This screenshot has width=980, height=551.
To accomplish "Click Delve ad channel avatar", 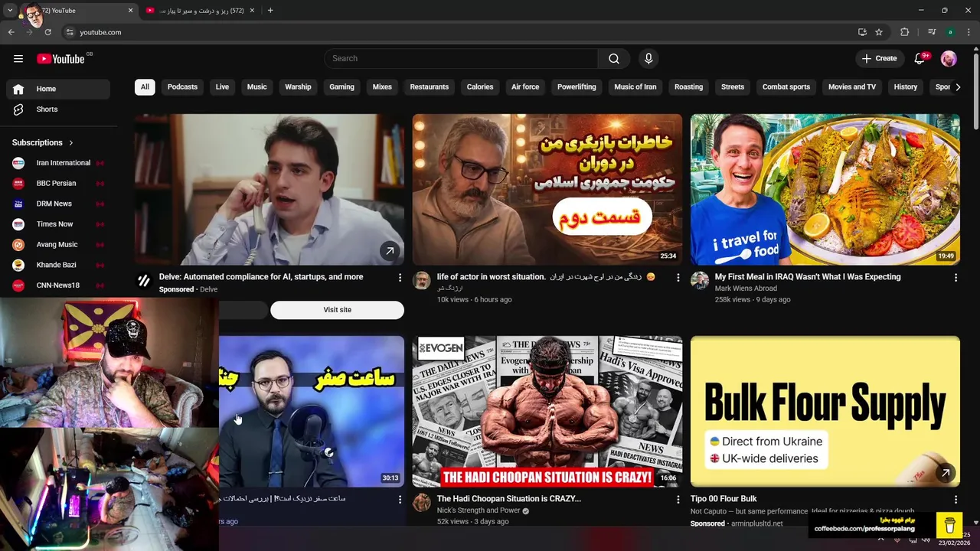I will pos(144,281).
